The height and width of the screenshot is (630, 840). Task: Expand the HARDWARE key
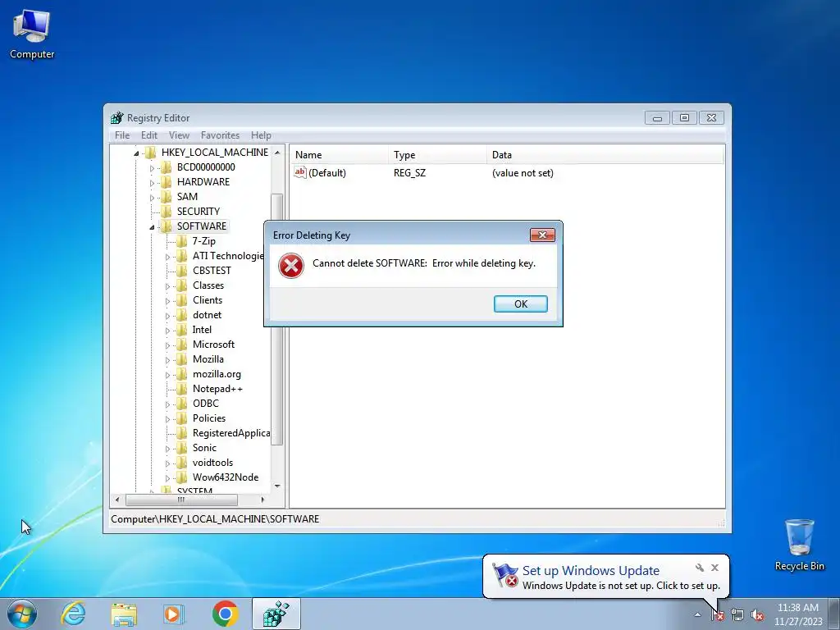(x=152, y=183)
